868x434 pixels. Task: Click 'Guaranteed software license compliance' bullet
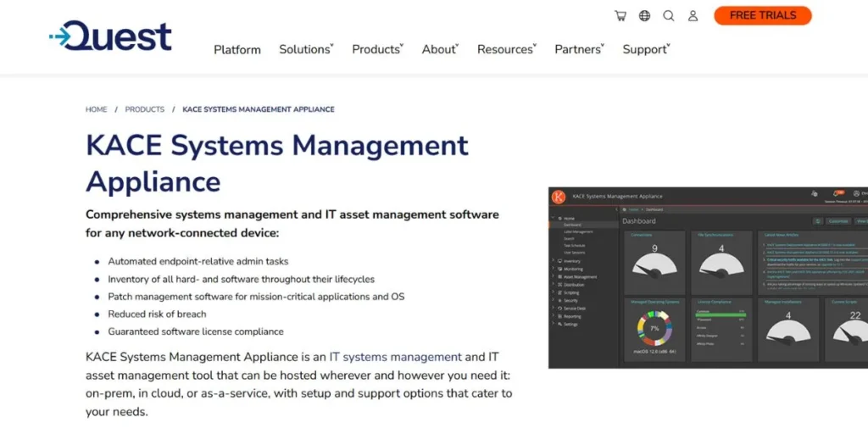[x=196, y=331]
